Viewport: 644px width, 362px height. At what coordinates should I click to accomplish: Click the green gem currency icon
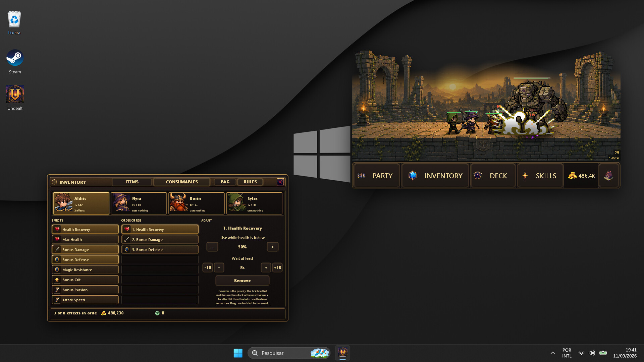tap(157, 313)
